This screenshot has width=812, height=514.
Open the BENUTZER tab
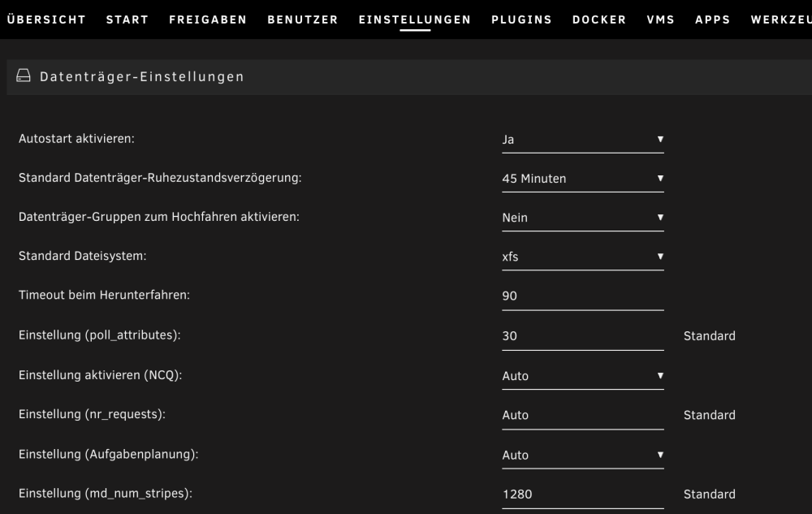coord(303,19)
